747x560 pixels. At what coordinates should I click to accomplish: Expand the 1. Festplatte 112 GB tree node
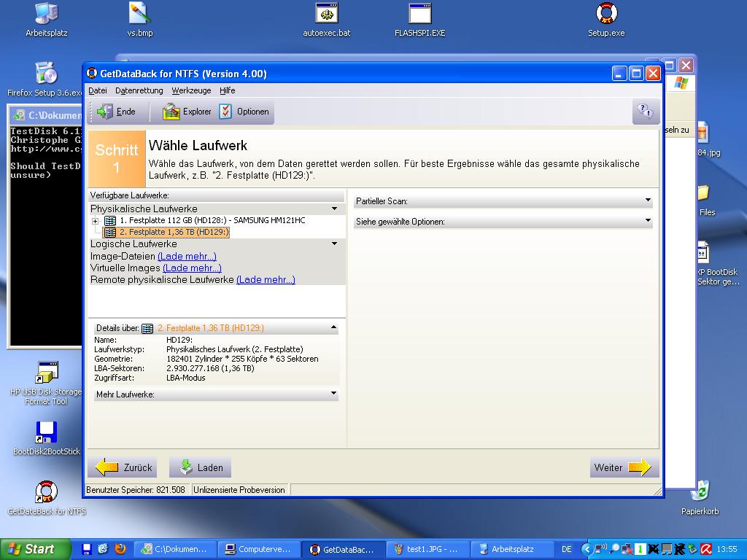[96, 220]
